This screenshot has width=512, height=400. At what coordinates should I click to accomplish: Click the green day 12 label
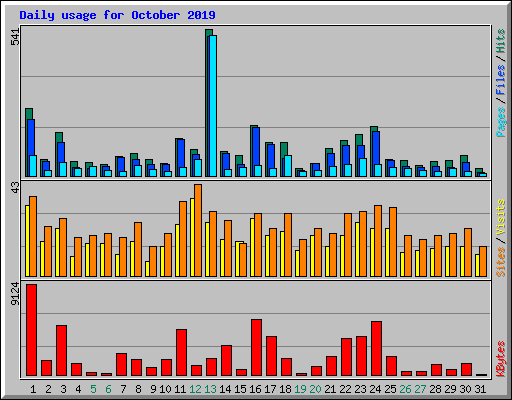195,389
